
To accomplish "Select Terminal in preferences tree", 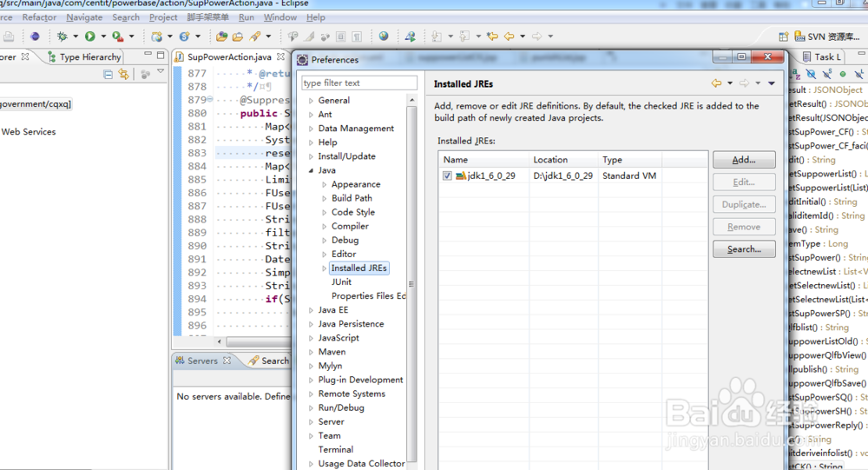I will pyautogui.click(x=335, y=449).
